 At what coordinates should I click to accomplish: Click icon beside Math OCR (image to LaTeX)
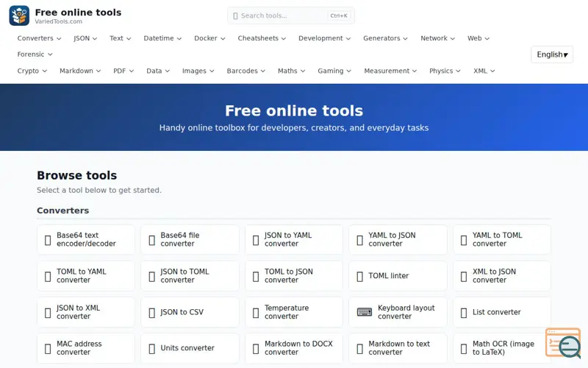click(464, 348)
